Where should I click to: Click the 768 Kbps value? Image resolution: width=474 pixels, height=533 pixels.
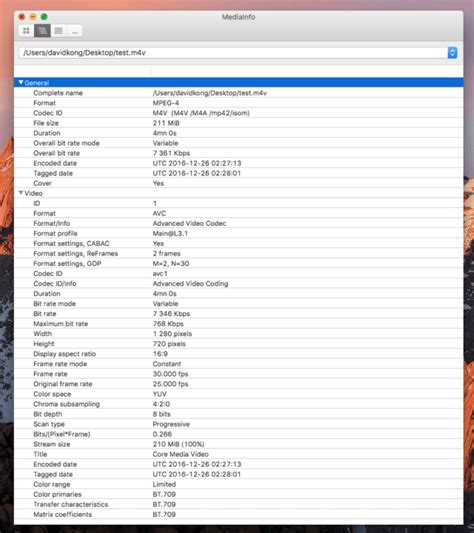[x=168, y=324]
